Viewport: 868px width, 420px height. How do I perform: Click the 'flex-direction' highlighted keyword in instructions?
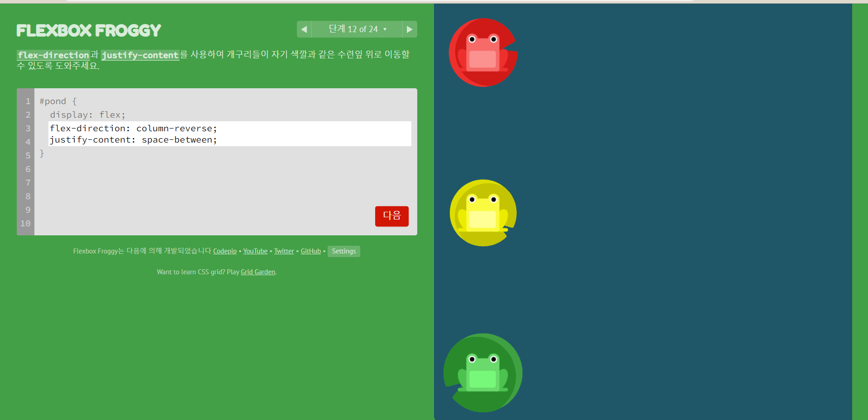point(53,55)
